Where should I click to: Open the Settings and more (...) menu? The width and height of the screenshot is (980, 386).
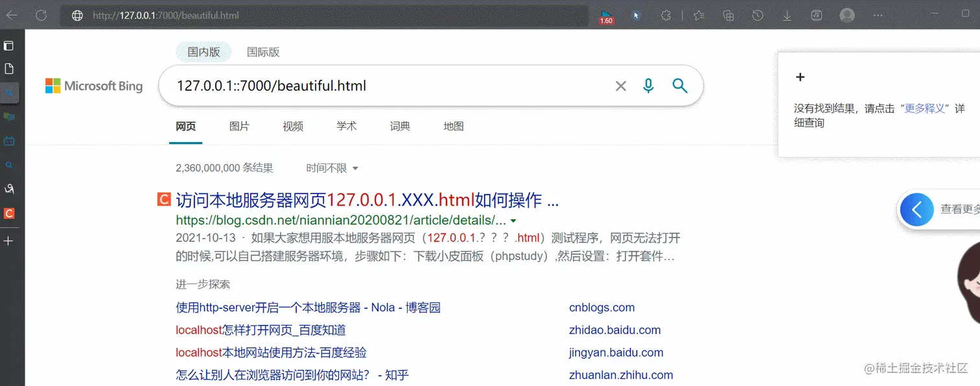878,15
